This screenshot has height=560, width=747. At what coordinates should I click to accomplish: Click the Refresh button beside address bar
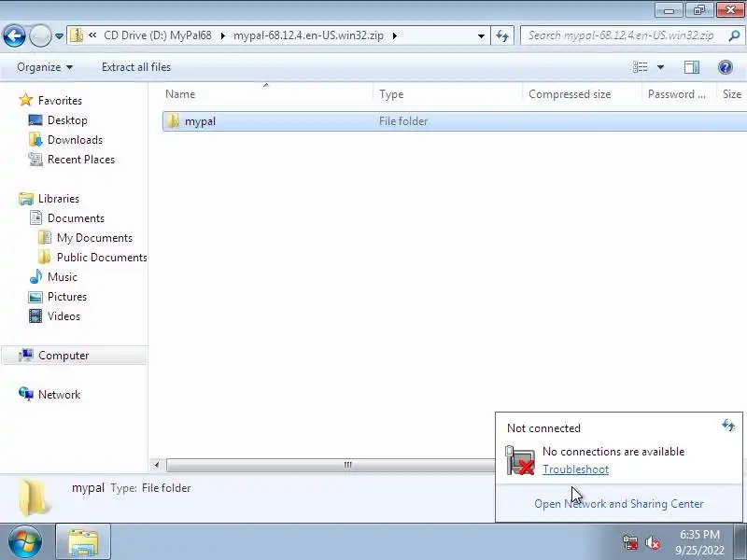click(502, 35)
